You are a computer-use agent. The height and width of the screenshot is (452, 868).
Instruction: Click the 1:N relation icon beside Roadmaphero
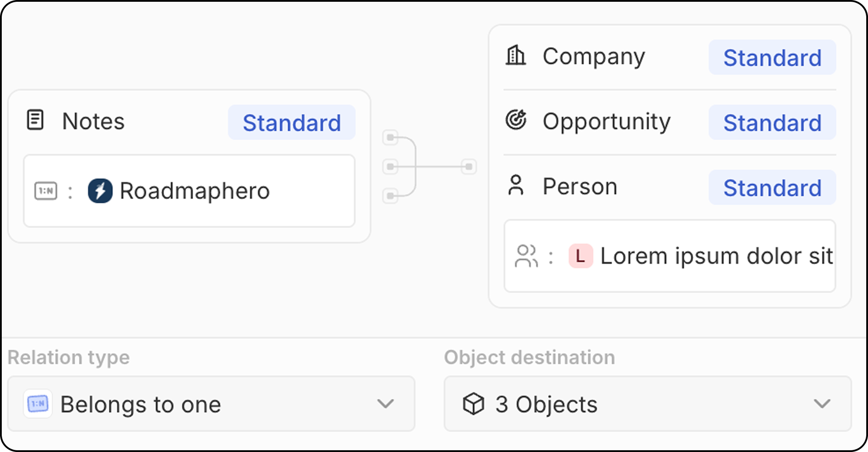click(46, 191)
